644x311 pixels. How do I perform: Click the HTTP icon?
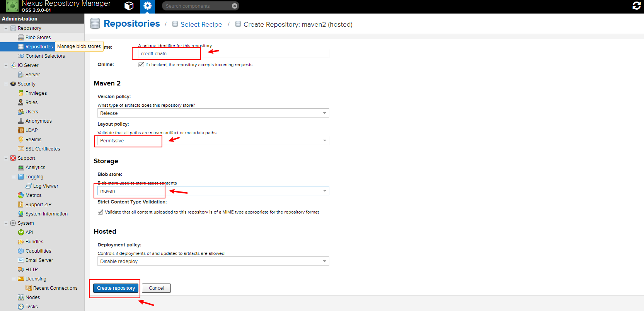[x=21, y=270]
